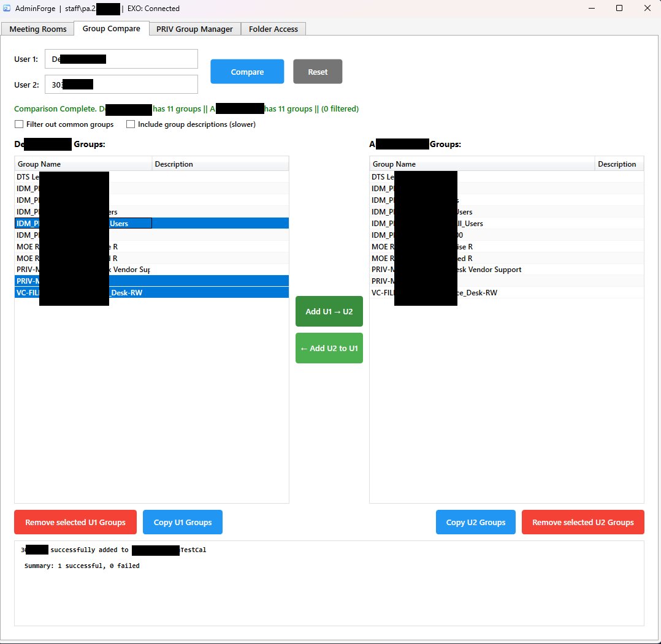Click Copy U2 Groups button
The height and width of the screenshot is (644, 661).
click(476, 522)
